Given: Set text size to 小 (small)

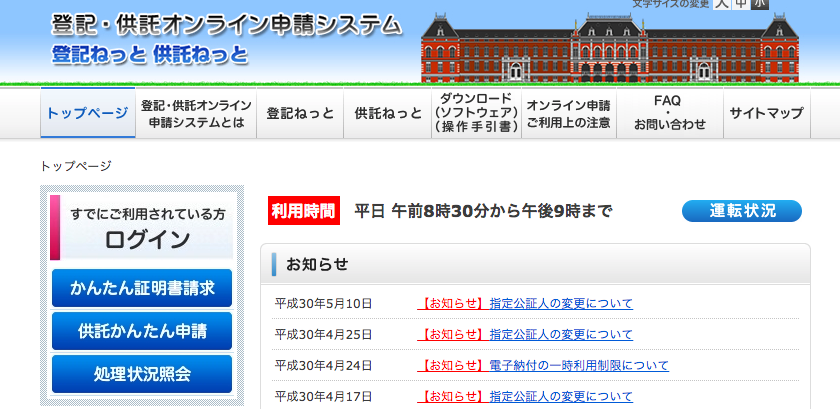Looking at the screenshot, I should 759,4.
